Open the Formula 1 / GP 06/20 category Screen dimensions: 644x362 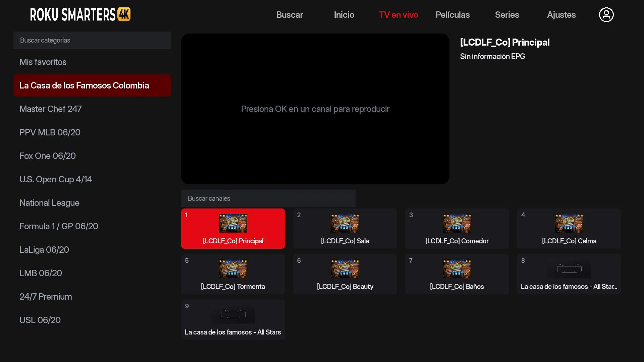[x=92, y=226]
